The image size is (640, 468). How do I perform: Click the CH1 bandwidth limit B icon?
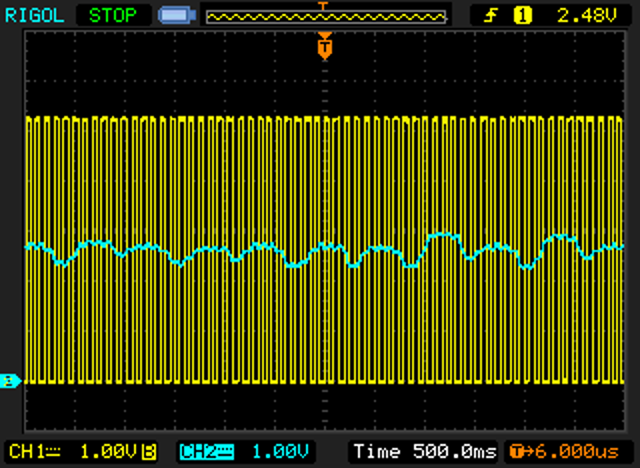(150, 452)
